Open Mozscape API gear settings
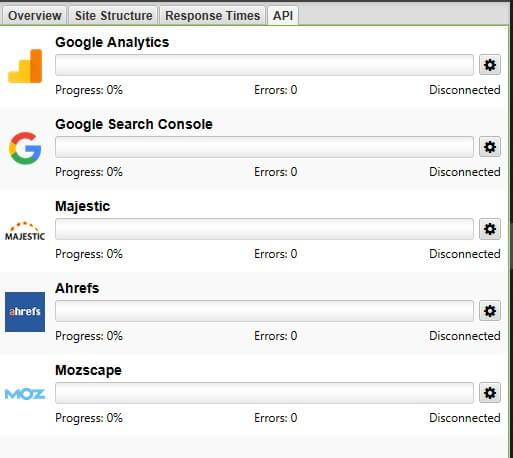The height and width of the screenshot is (458, 513). 490,393
